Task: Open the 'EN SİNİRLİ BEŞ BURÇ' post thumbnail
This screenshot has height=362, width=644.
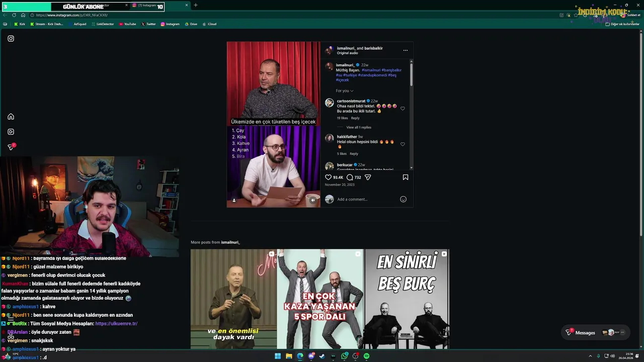Action: point(407,299)
